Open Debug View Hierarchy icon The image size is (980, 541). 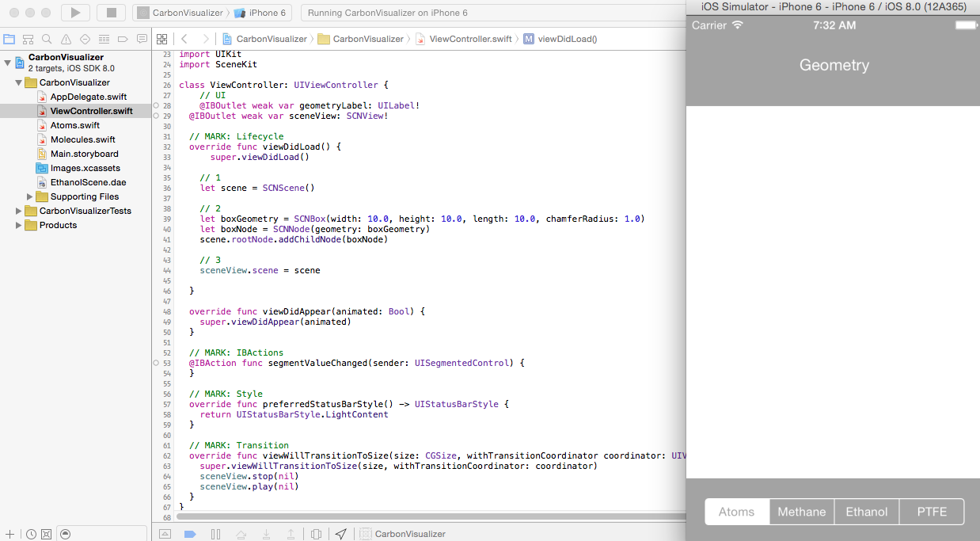pyautogui.click(x=316, y=534)
